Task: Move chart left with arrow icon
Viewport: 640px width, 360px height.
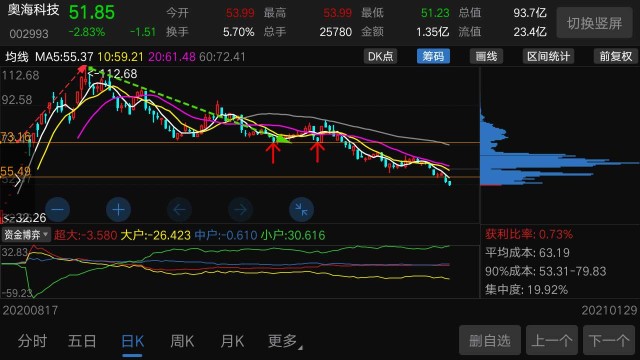Action: (x=180, y=210)
